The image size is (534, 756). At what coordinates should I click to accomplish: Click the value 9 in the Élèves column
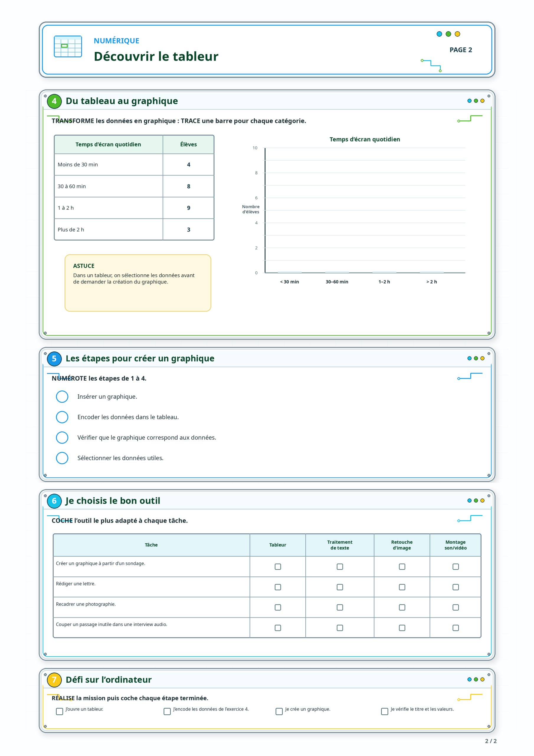189,208
